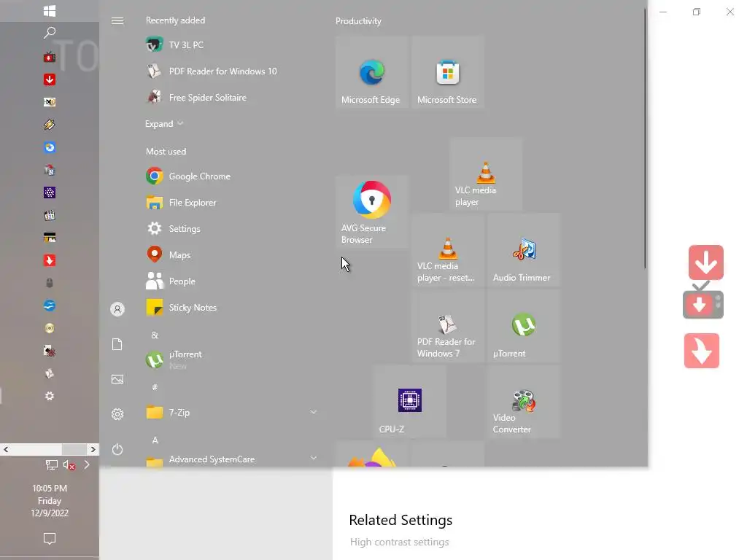Open the user account icon in Start rail
This screenshot has width=747, height=560.
pyautogui.click(x=117, y=309)
